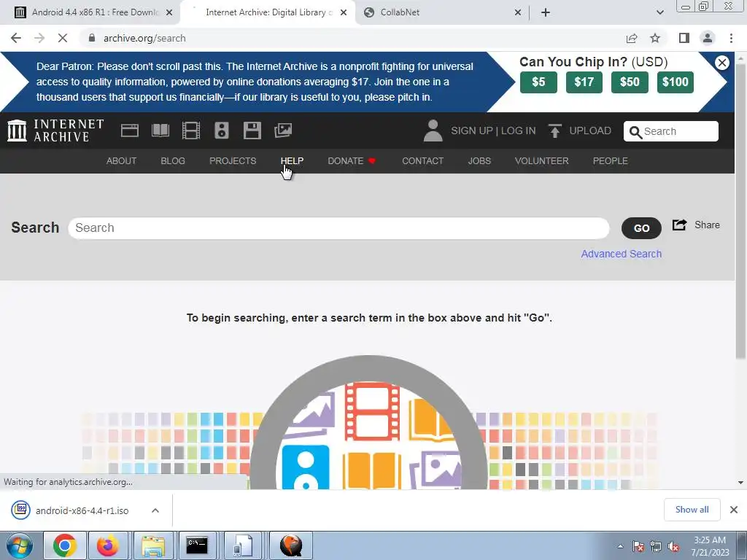Viewport: 747px width, 560px height.
Task: Open the Chrome profile icon
Action: tap(708, 38)
